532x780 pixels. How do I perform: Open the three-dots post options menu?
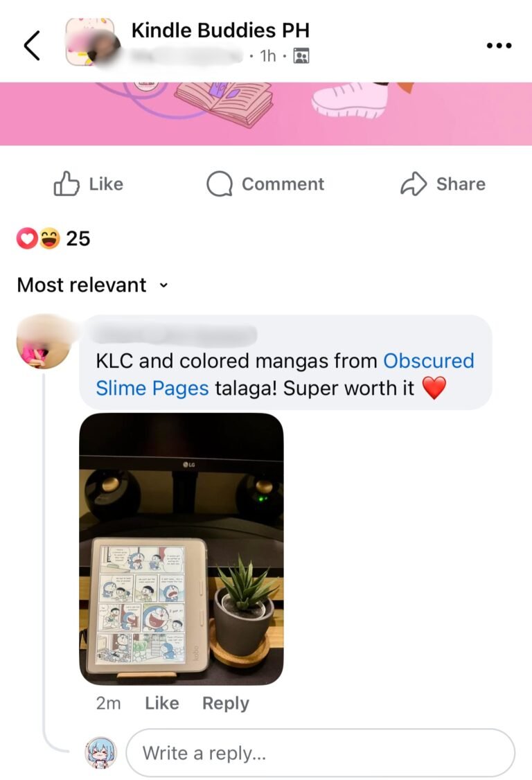(499, 45)
